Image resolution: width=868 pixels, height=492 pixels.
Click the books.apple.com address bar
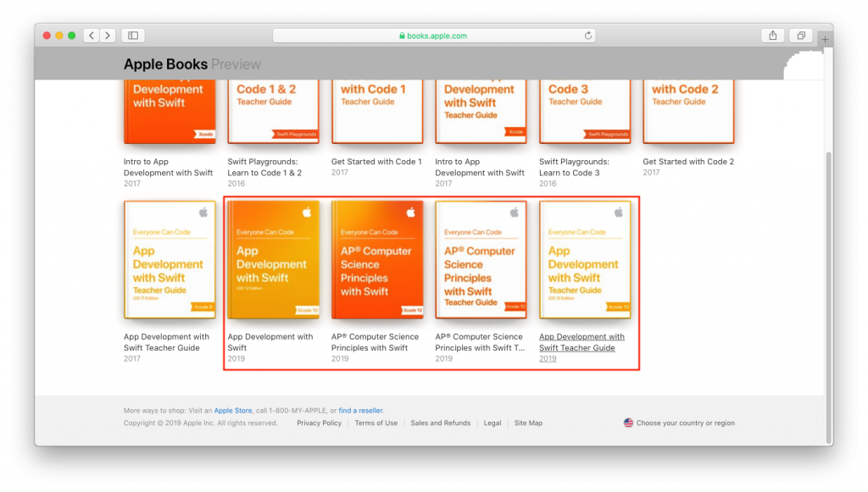pyautogui.click(x=434, y=36)
